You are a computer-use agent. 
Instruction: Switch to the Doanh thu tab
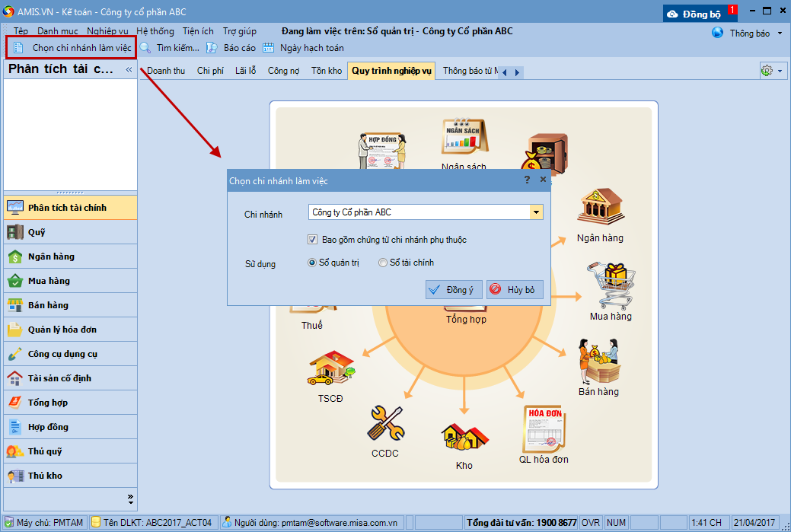pyautogui.click(x=166, y=71)
